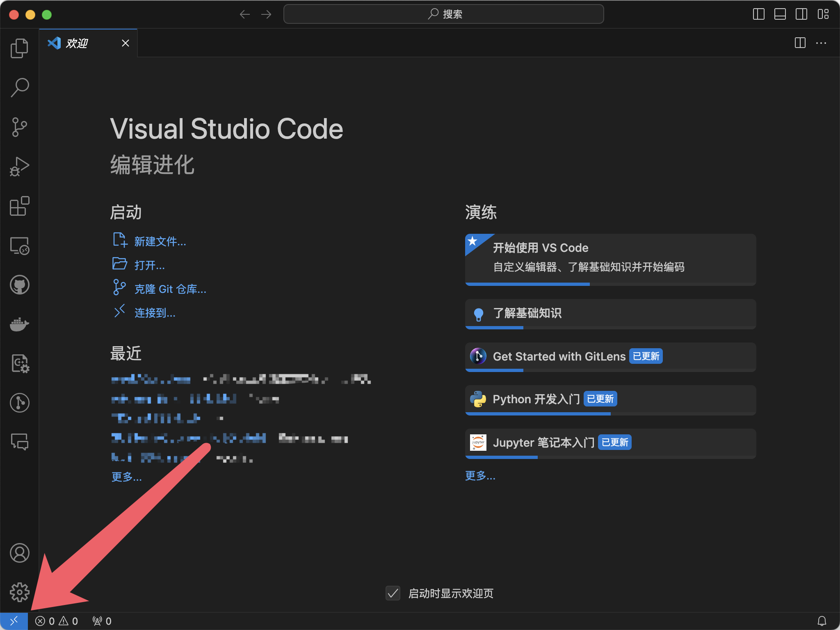Go back with the left arrow

click(x=245, y=14)
